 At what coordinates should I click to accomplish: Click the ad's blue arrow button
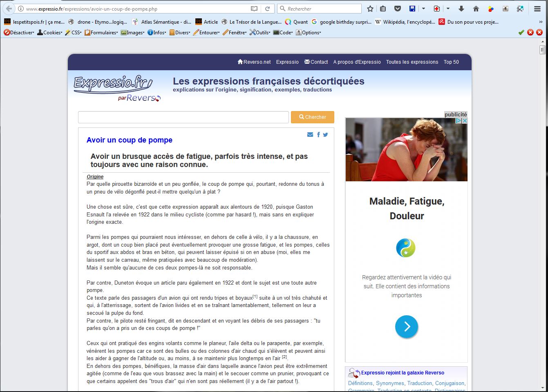[x=407, y=327]
